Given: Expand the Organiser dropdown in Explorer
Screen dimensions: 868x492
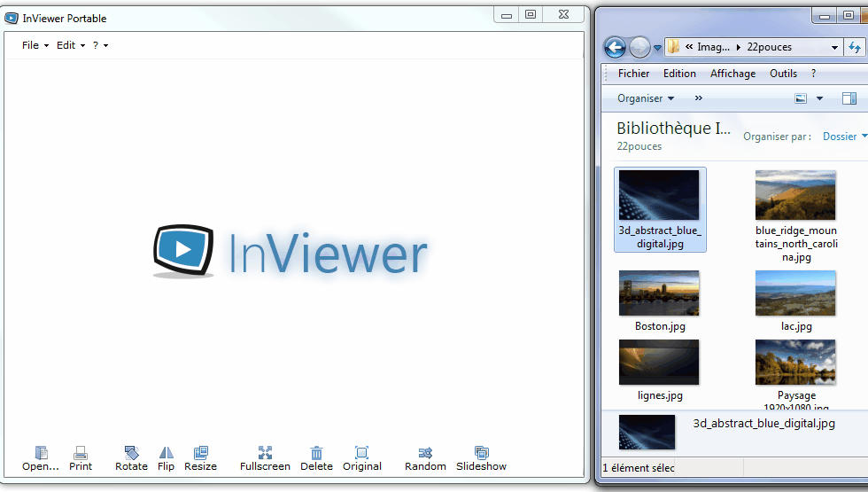Looking at the screenshot, I should pyautogui.click(x=646, y=98).
